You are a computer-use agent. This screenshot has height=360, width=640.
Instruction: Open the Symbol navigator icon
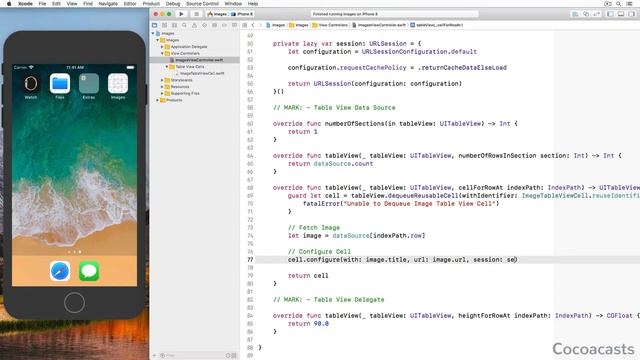(x=174, y=25)
